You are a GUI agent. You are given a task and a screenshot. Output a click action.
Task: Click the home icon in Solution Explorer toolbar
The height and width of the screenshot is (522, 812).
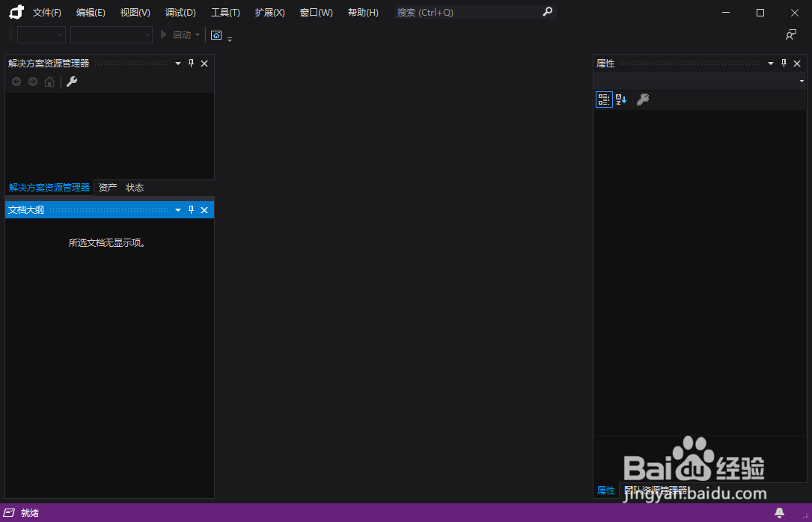click(x=49, y=82)
